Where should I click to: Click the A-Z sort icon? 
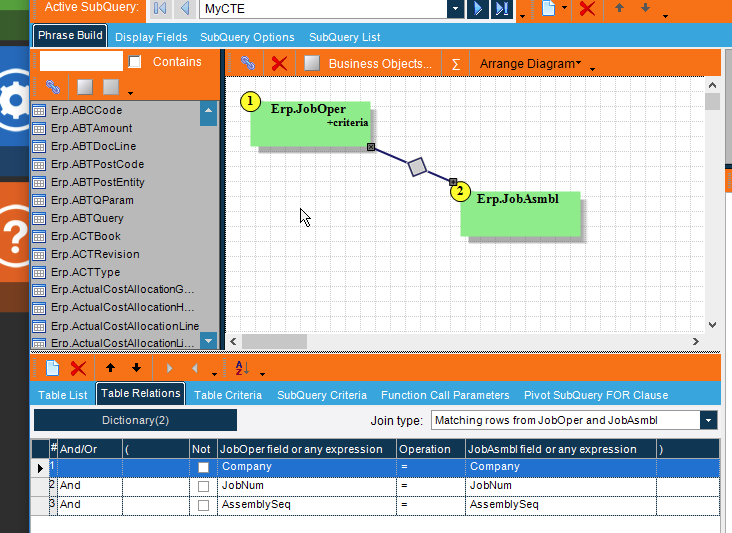pos(242,368)
